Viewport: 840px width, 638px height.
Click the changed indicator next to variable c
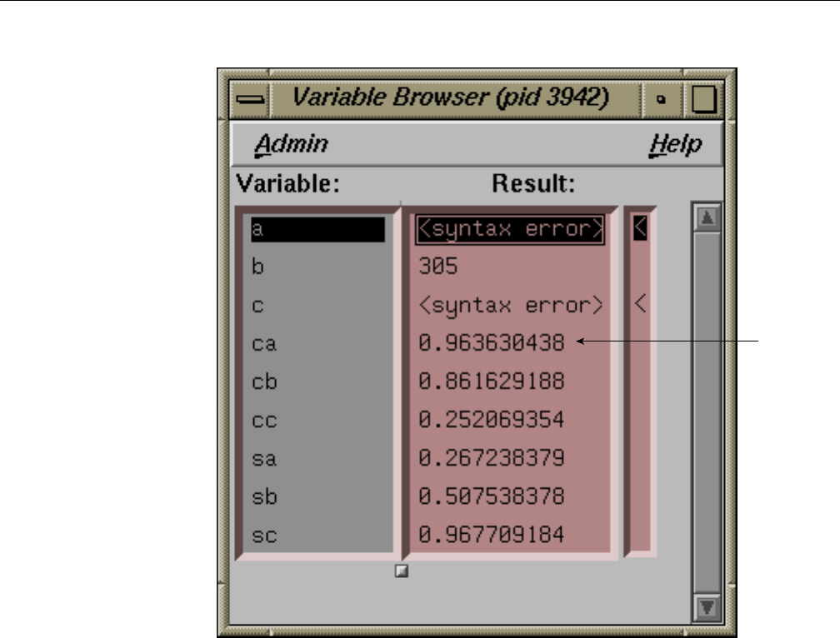coord(640,305)
